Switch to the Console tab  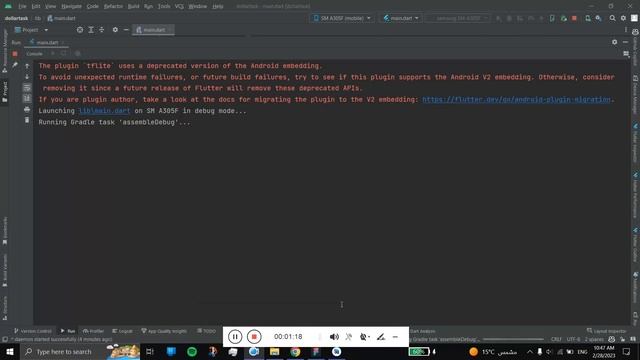[x=34, y=53]
